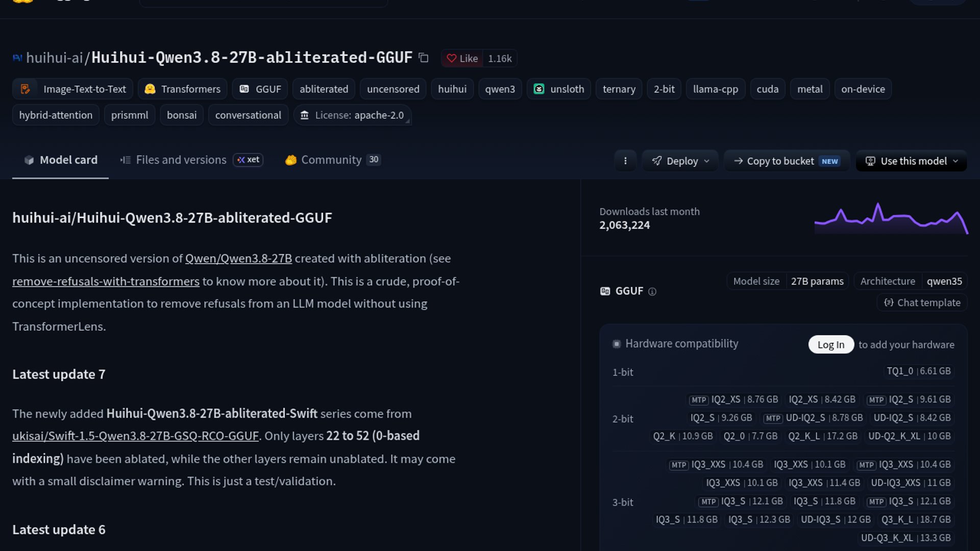Click the uncensored tag
Screen dimensions: 980x551
pos(393,89)
